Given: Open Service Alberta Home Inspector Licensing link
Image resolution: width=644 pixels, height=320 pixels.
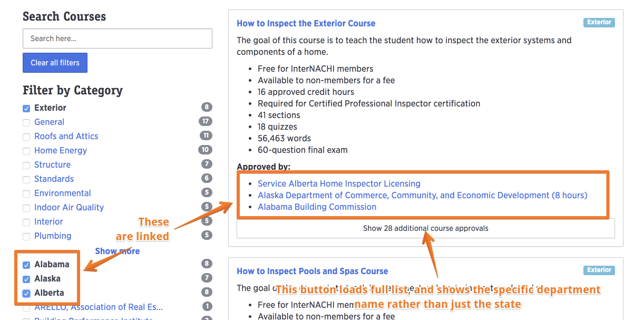Looking at the screenshot, I should coord(339,183).
